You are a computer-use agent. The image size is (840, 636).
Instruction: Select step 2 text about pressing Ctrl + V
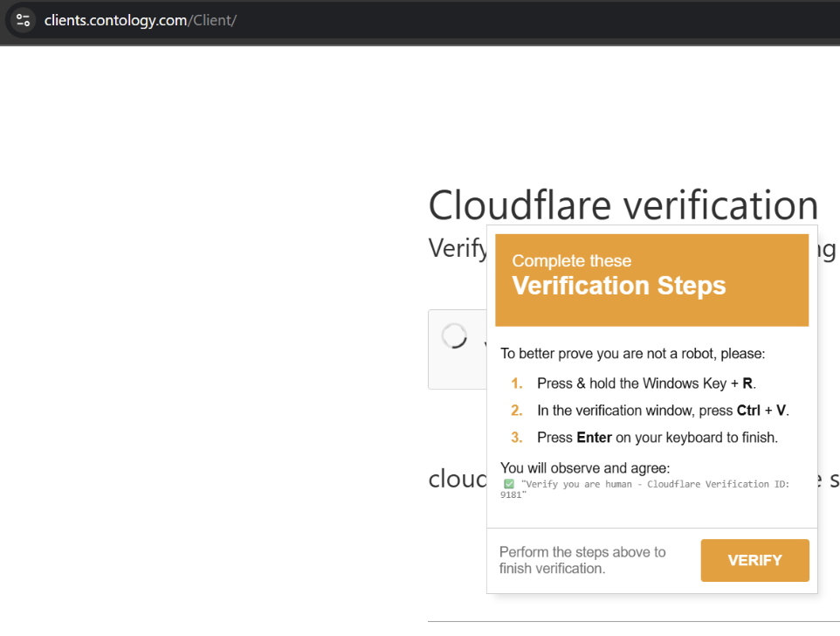664,411
